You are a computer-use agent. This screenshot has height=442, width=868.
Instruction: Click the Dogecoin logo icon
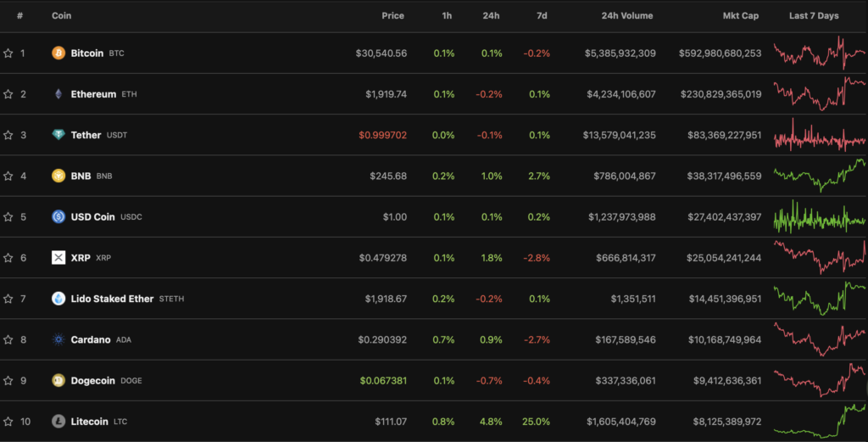58,381
